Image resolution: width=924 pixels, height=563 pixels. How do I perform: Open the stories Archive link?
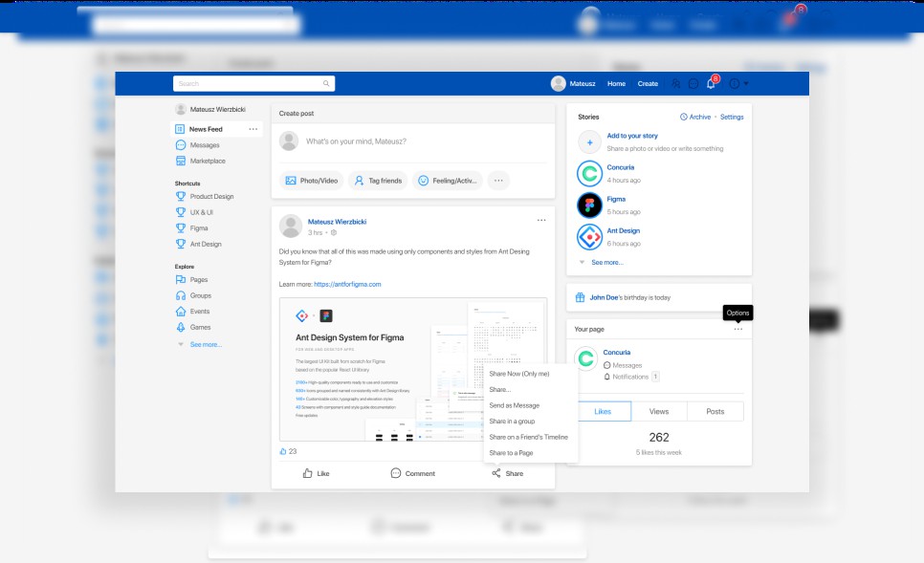point(695,117)
